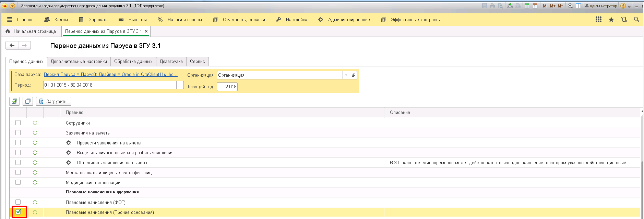The width and height of the screenshot is (644, 219).
Task: Uncheck Плановые начисления (Прочие основания) checkbox
Action: pyautogui.click(x=18, y=212)
